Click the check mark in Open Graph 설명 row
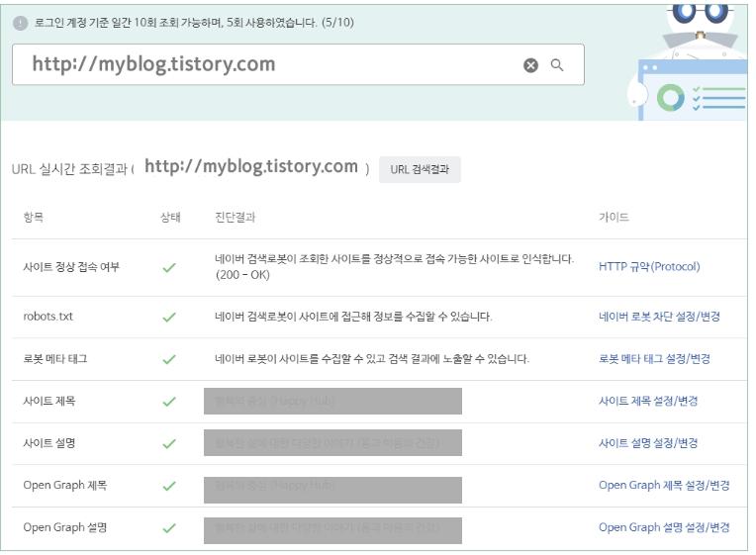 [169, 528]
